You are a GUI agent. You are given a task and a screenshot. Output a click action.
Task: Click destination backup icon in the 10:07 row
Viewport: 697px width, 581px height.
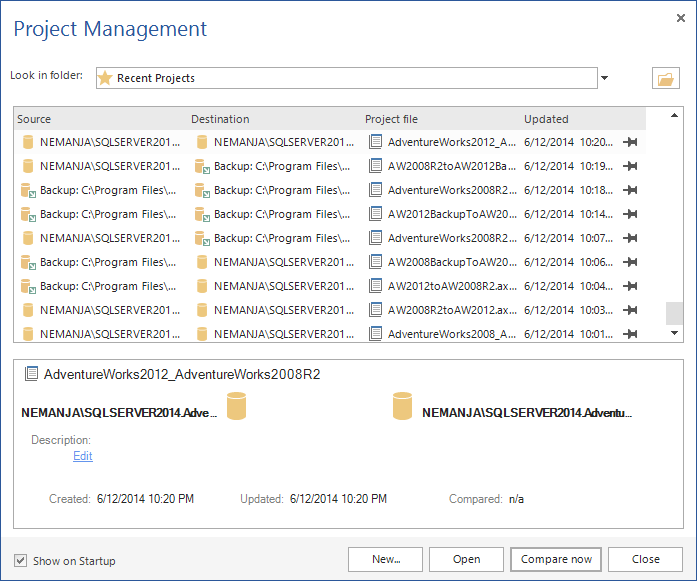tap(202, 238)
